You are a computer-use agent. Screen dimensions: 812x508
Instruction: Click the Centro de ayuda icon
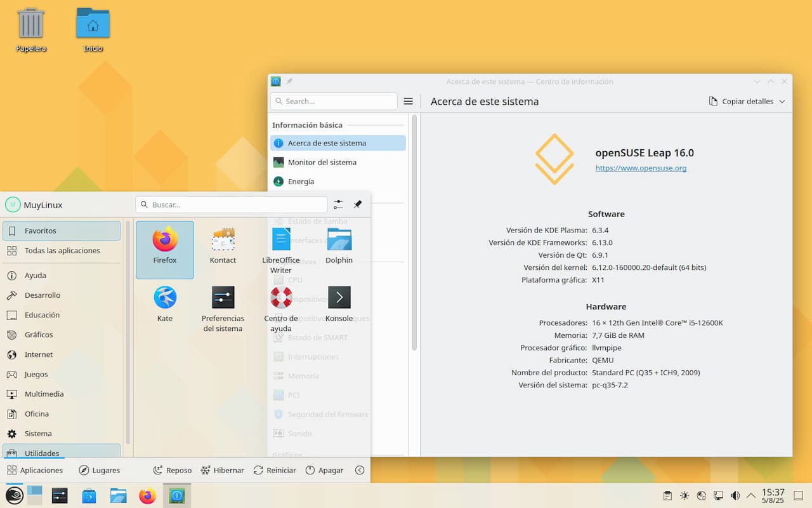coord(281,298)
